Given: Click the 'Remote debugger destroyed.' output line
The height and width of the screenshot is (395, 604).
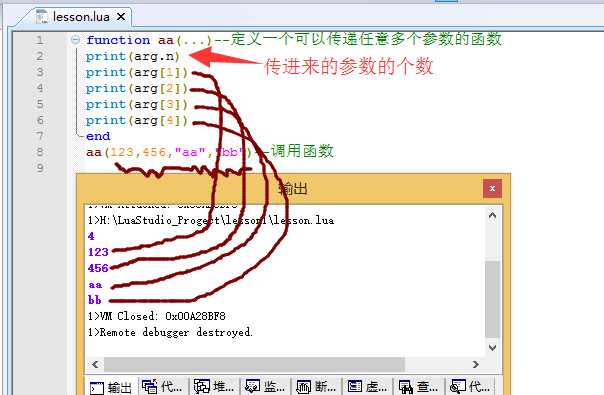Looking at the screenshot, I should tap(170, 332).
